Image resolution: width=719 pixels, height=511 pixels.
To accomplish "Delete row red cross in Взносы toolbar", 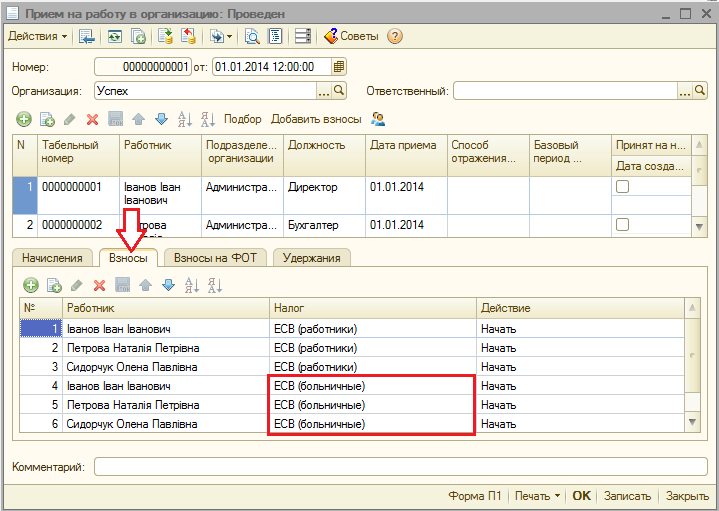I will coord(99,285).
